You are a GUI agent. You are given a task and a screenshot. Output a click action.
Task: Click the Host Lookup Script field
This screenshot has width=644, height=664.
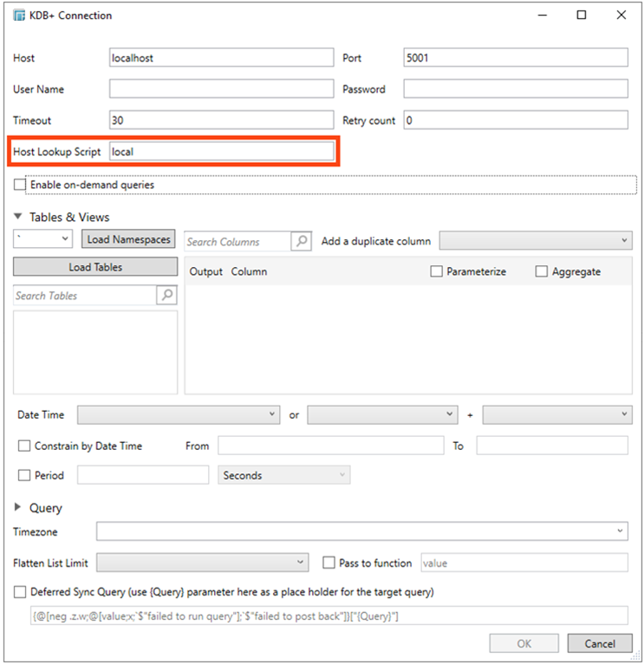click(x=221, y=152)
